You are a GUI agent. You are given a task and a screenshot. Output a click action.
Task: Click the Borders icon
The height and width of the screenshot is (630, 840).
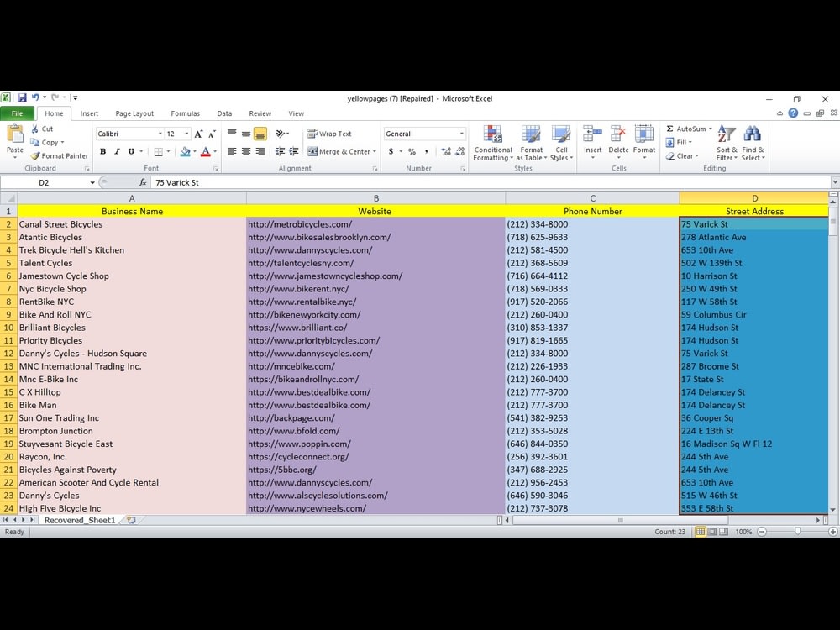click(159, 151)
